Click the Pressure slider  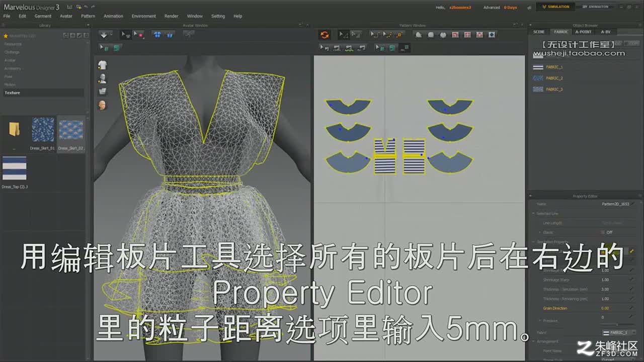(x=617, y=325)
